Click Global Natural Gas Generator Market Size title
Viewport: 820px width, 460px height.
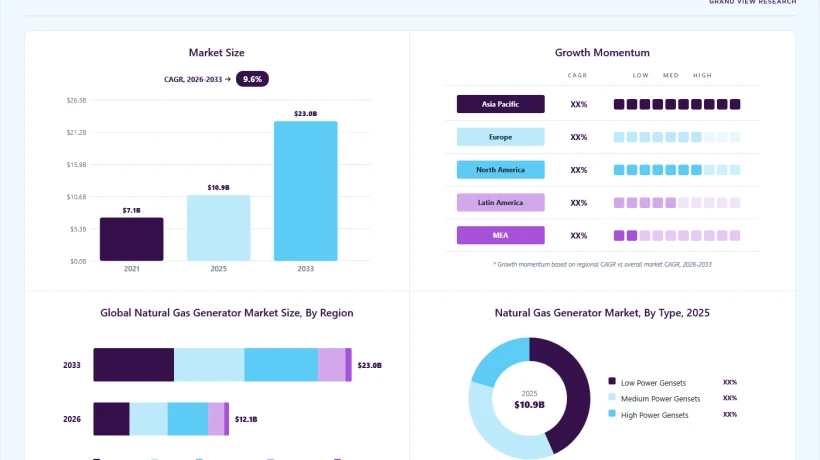(227, 313)
